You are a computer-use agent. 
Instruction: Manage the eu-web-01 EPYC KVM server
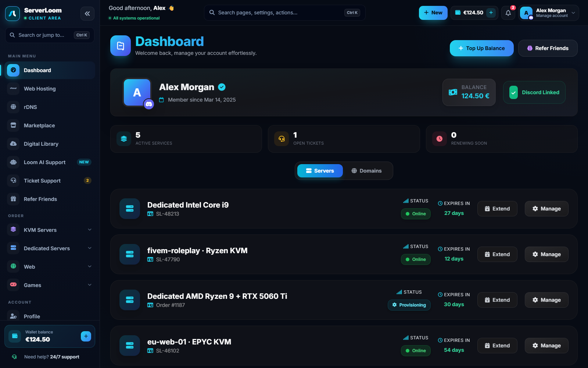pos(546,346)
